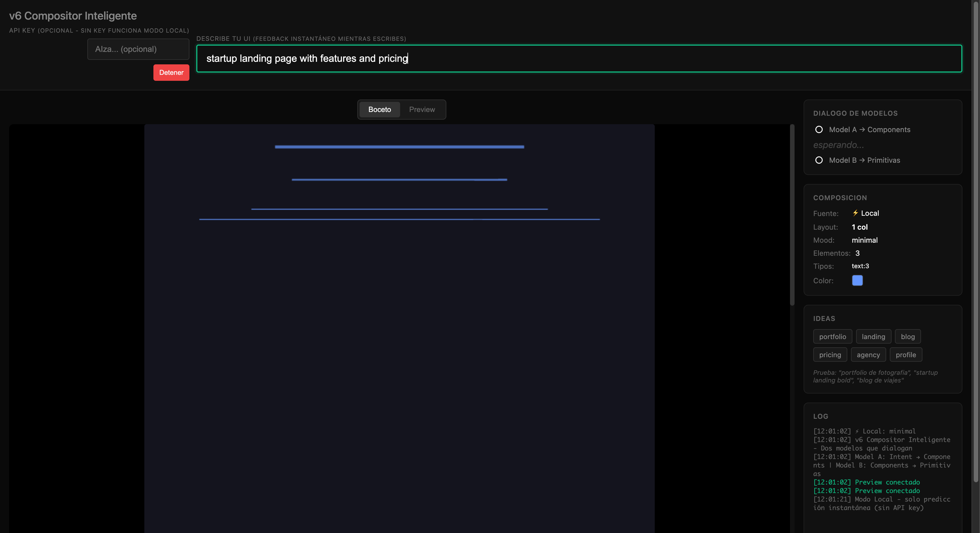Click the blue Color swatch in Composicion
The width and height of the screenshot is (980, 533).
857,280
